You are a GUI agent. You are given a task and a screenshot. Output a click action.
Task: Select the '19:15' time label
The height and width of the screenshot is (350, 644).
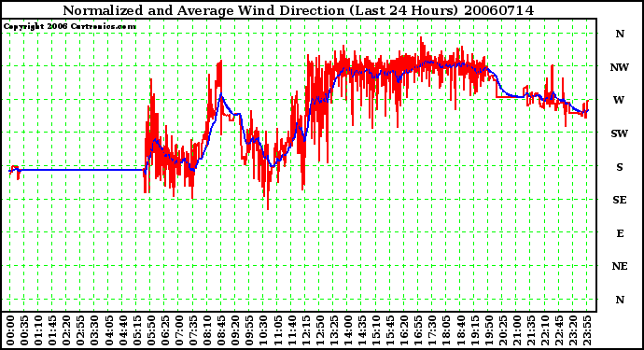pyautogui.click(x=474, y=330)
